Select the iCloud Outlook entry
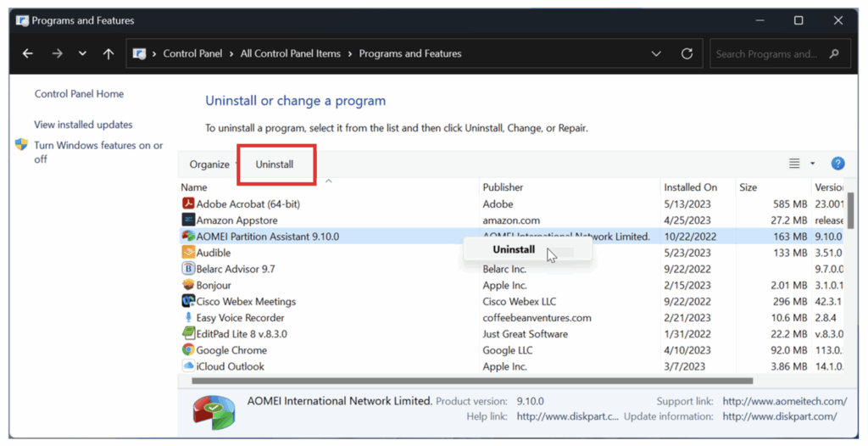Screen dimensions: 868x446 click(231, 366)
